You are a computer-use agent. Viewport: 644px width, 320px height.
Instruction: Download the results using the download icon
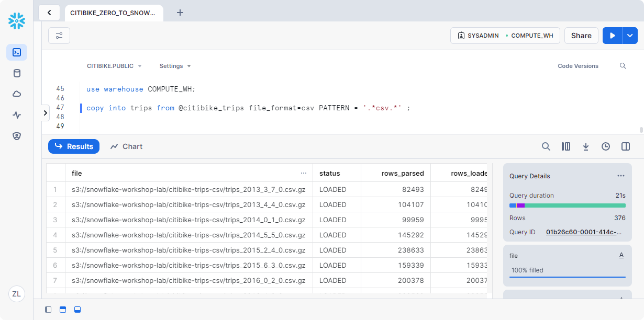coord(586,146)
